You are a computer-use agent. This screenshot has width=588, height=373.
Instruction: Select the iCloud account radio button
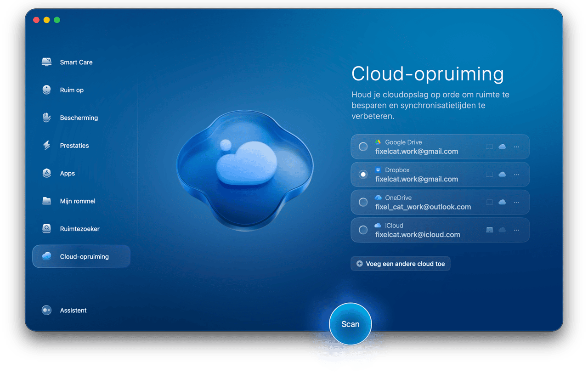(x=363, y=230)
